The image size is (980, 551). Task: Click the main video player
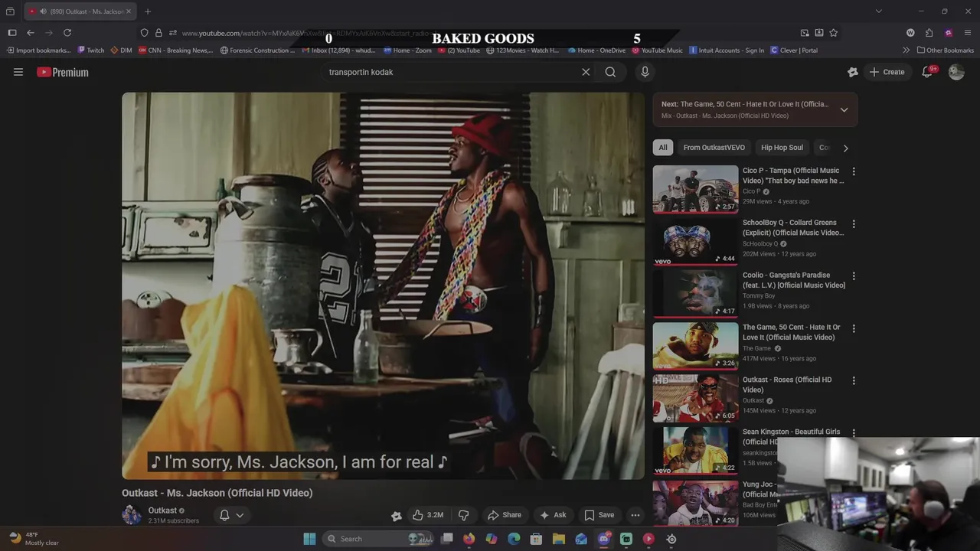point(383,286)
